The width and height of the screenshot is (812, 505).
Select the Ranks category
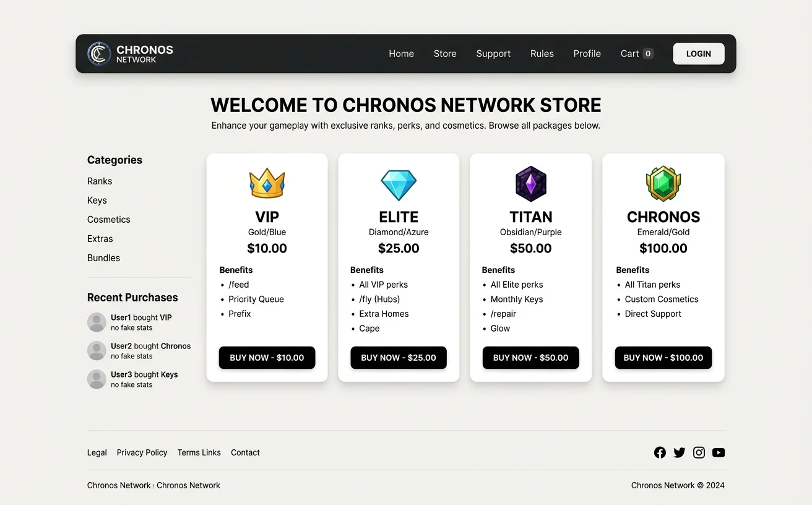(x=100, y=181)
